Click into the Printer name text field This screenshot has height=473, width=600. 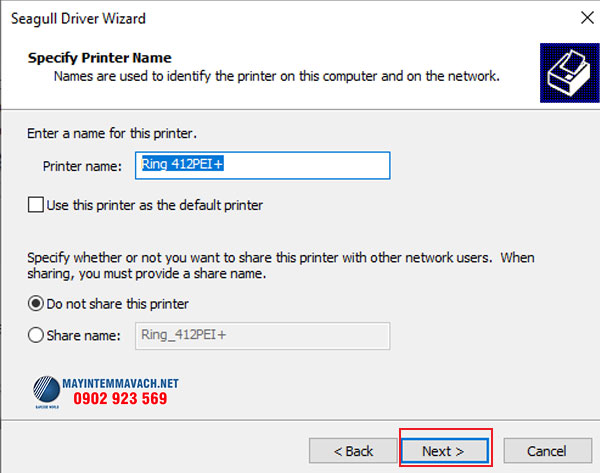pyautogui.click(x=262, y=165)
